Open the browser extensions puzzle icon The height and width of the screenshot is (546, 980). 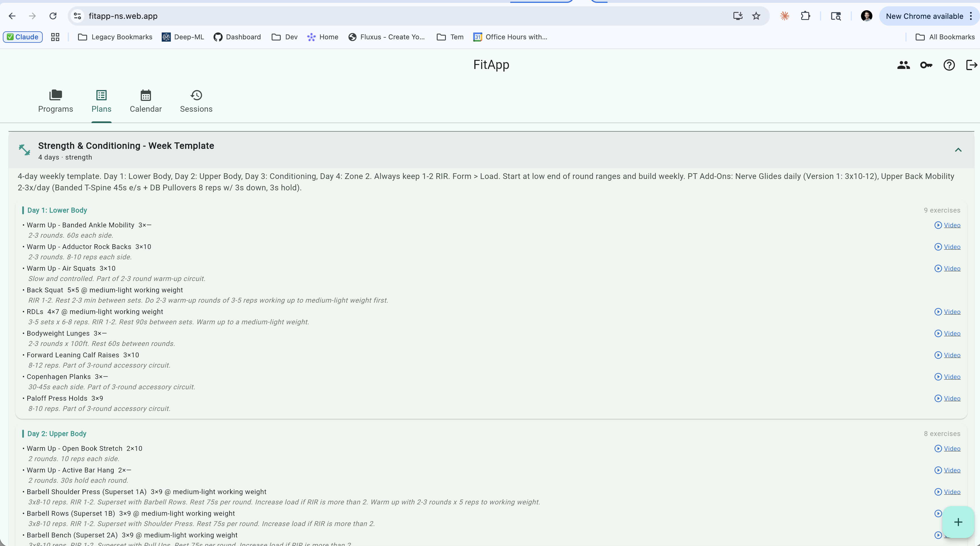pyautogui.click(x=806, y=16)
